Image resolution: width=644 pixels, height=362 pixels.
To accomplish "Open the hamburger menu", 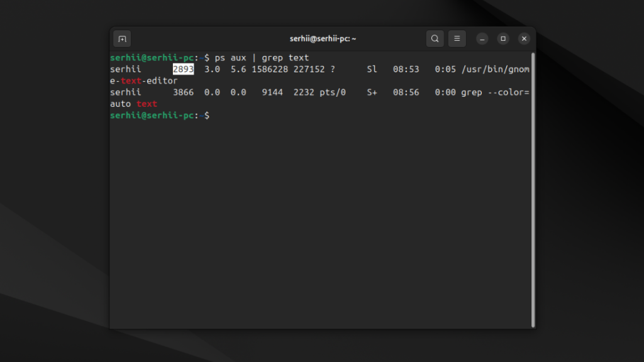I will pyautogui.click(x=457, y=38).
